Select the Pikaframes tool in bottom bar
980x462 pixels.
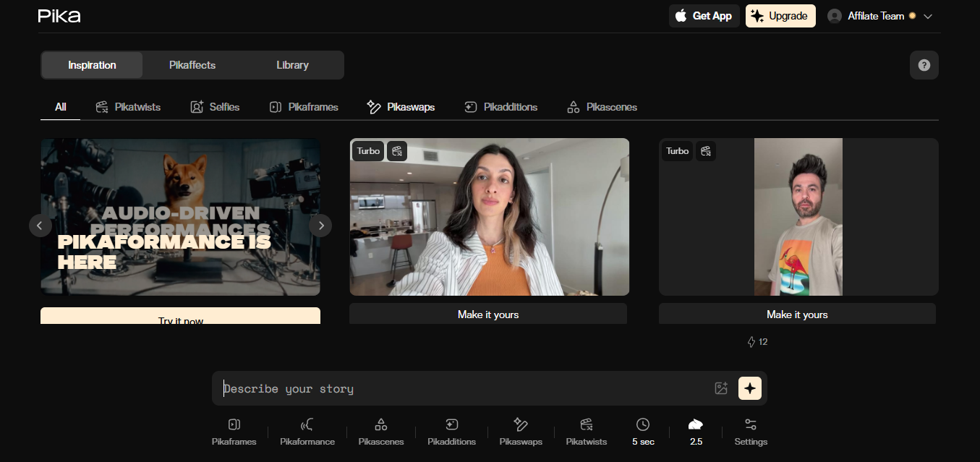pos(234,432)
